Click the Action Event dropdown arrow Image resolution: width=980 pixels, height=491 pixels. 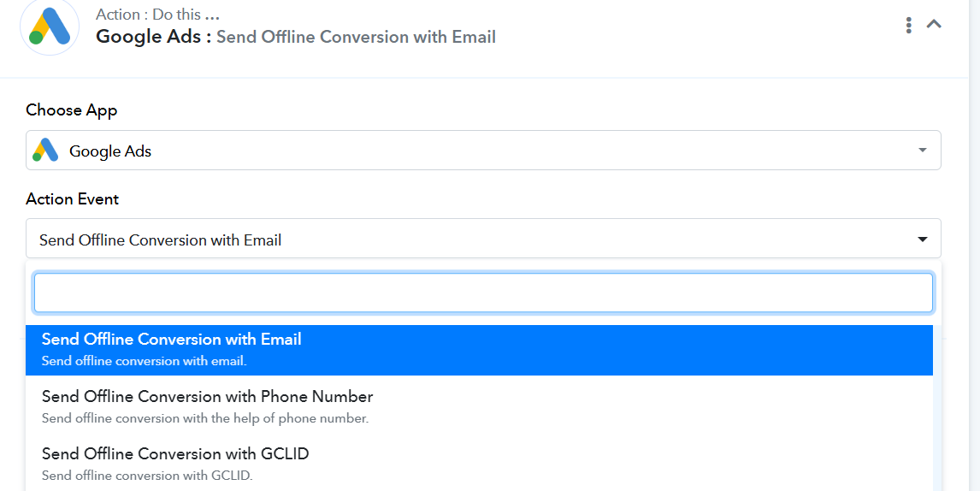(923, 240)
